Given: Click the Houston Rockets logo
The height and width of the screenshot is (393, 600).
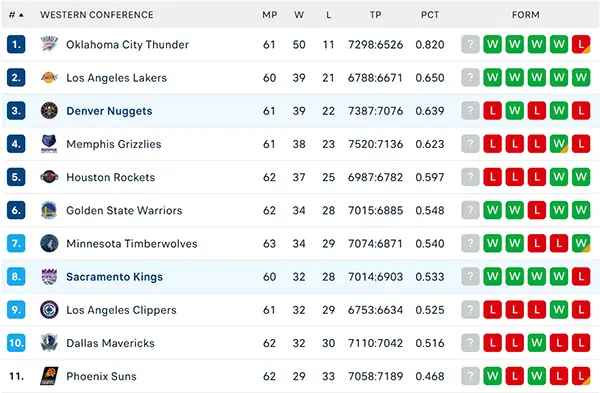Looking at the screenshot, I should click(x=49, y=177).
